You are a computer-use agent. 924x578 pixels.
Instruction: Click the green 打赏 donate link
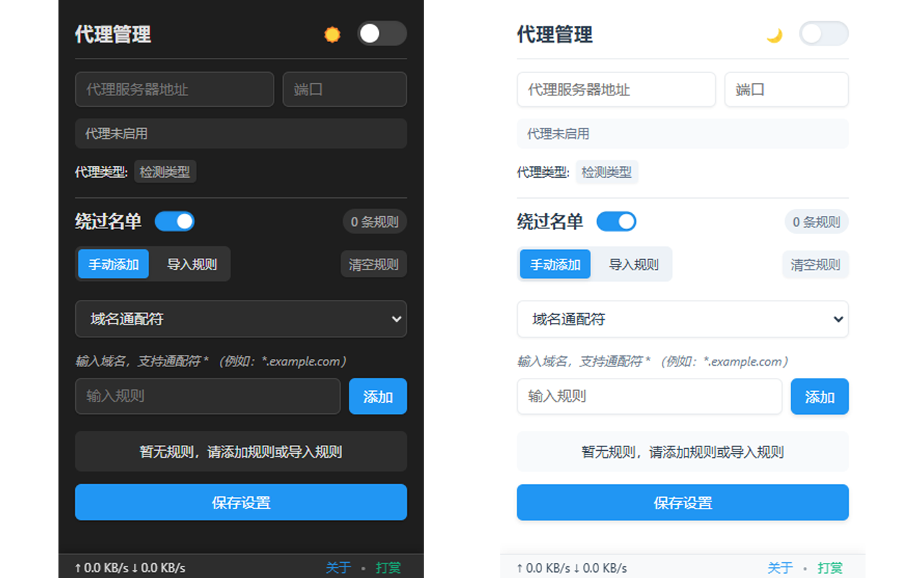point(388,568)
